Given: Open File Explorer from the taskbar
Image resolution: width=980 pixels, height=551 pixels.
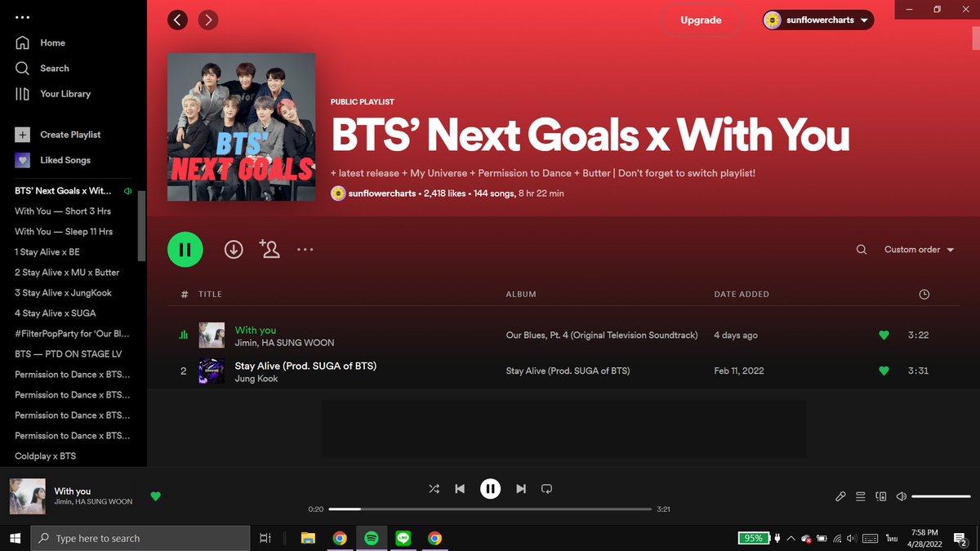Looking at the screenshot, I should (308, 538).
